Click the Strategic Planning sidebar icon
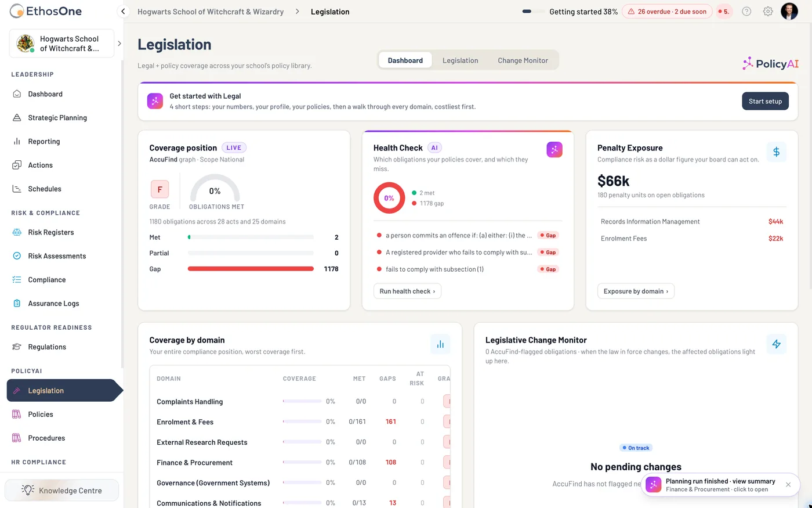 pyautogui.click(x=17, y=118)
